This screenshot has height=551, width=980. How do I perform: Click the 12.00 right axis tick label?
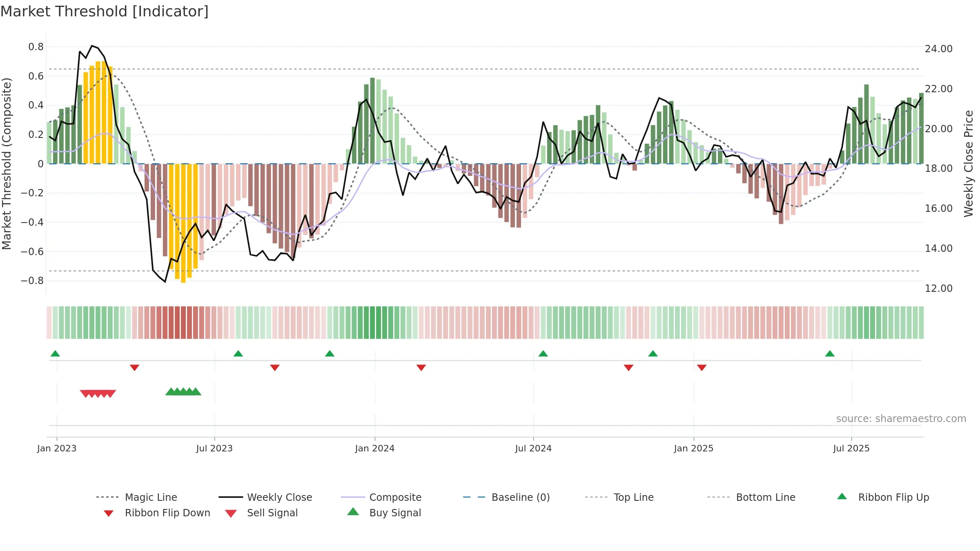coord(939,289)
